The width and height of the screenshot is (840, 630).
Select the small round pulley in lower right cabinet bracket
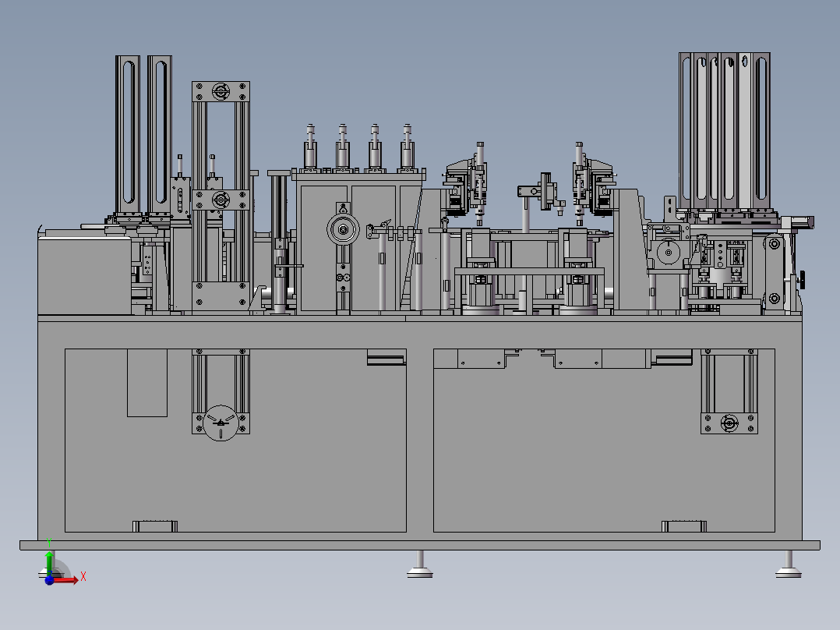tap(729, 423)
